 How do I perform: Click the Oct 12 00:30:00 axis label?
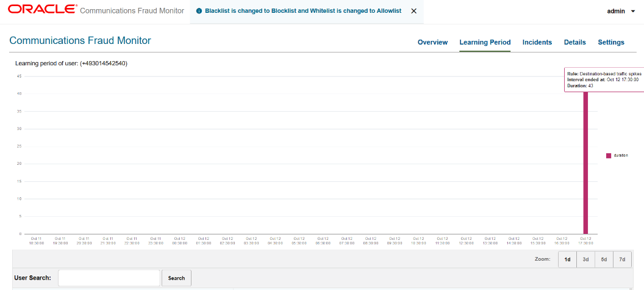click(179, 241)
